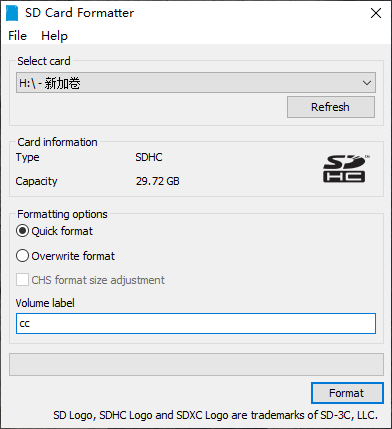
Task: Click the SDHC logo image
Action: pyautogui.click(x=346, y=169)
